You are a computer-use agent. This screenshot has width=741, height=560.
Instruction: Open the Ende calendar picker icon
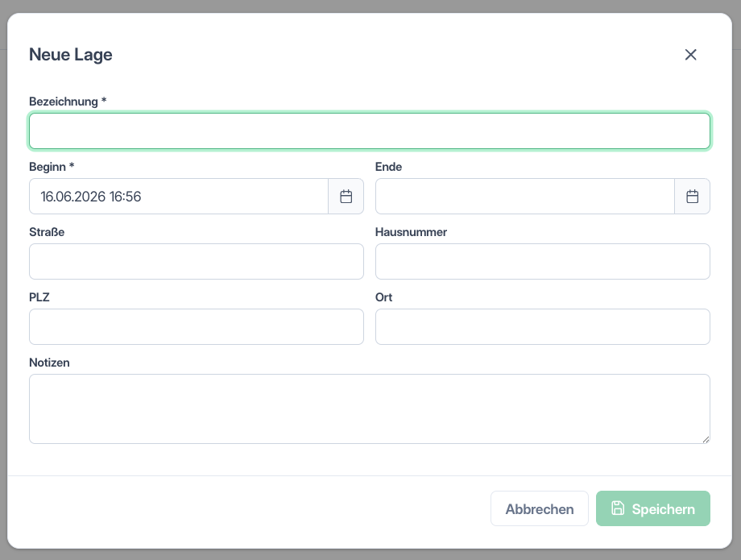(x=693, y=196)
